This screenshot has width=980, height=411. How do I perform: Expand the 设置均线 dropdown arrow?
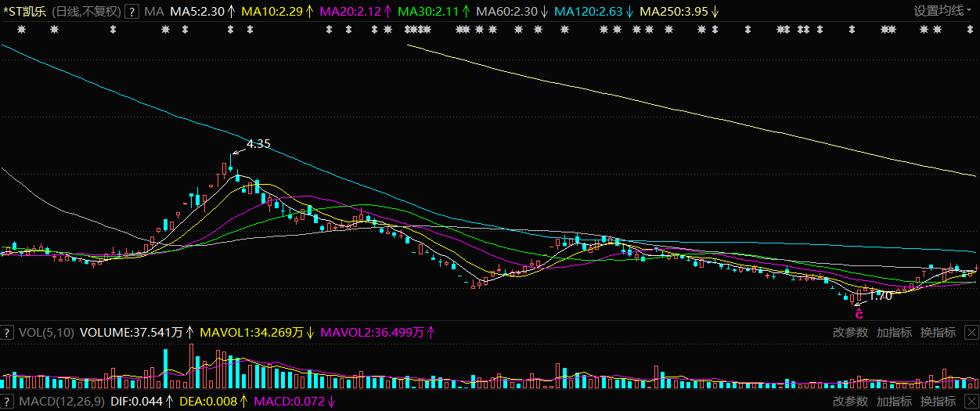971,11
